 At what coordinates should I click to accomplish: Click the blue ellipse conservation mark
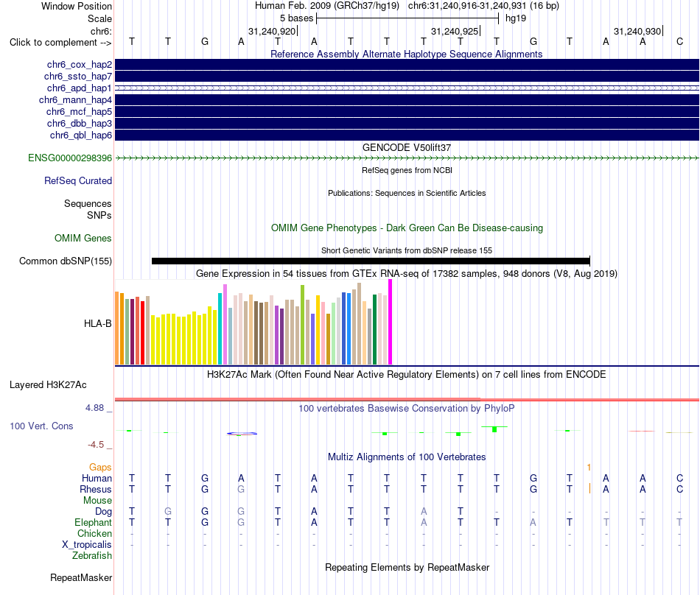pyautogui.click(x=242, y=433)
